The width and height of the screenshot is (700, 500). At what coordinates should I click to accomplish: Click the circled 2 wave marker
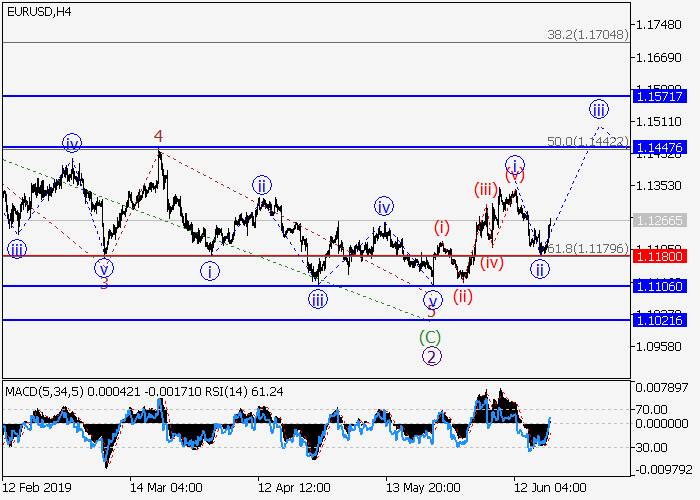(430, 356)
